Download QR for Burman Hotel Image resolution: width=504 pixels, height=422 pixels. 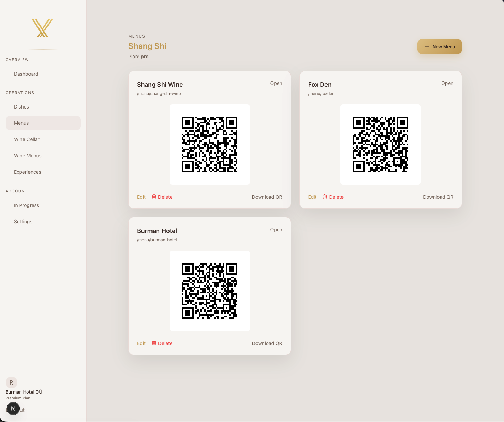click(267, 343)
